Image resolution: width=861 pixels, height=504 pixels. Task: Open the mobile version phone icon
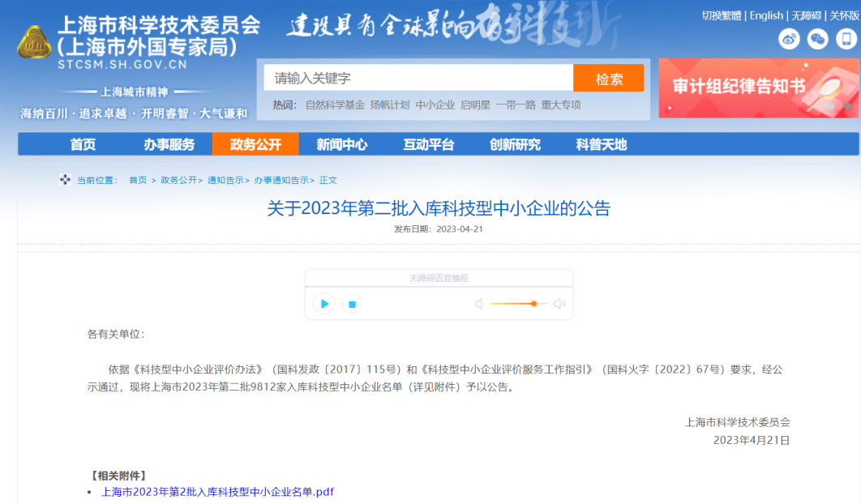pos(845,38)
